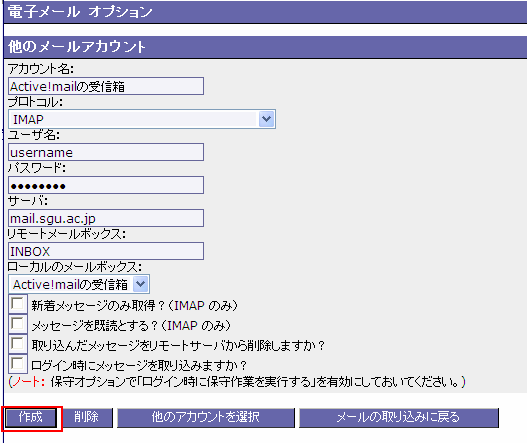Click the red ノート note text
527x443 pixels.
(27, 382)
